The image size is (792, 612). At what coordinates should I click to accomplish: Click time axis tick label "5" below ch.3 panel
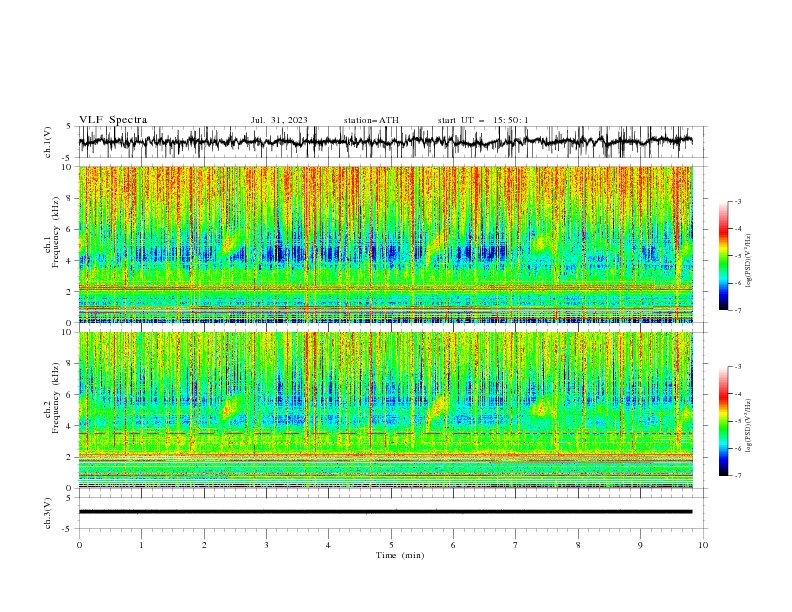tap(391, 545)
